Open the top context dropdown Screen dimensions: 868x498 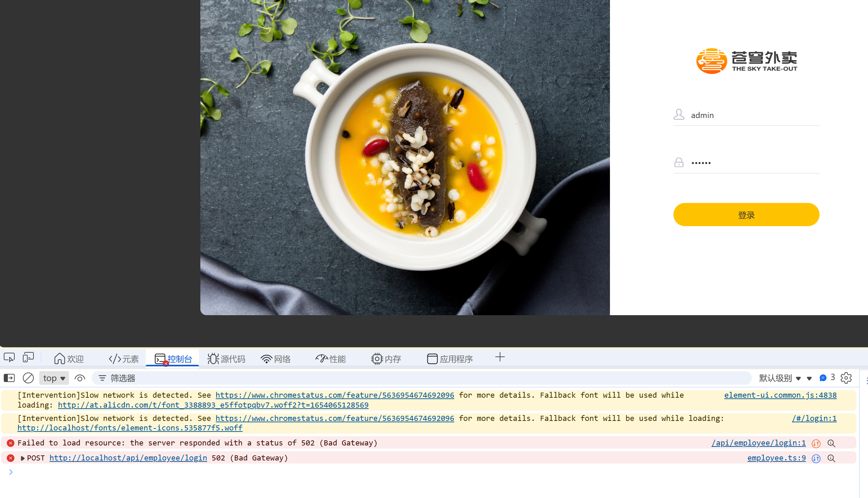pyautogui.click(x=54, y=378)
